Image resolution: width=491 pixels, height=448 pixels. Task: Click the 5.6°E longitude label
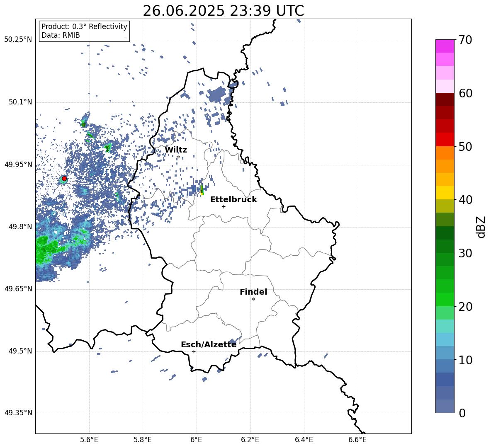tap(89, 440)
